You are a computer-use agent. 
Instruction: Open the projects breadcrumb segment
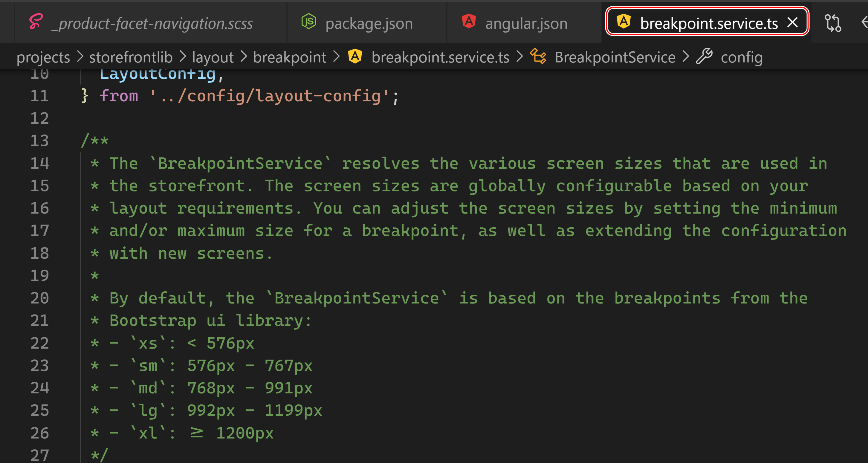tap(43, 58)
